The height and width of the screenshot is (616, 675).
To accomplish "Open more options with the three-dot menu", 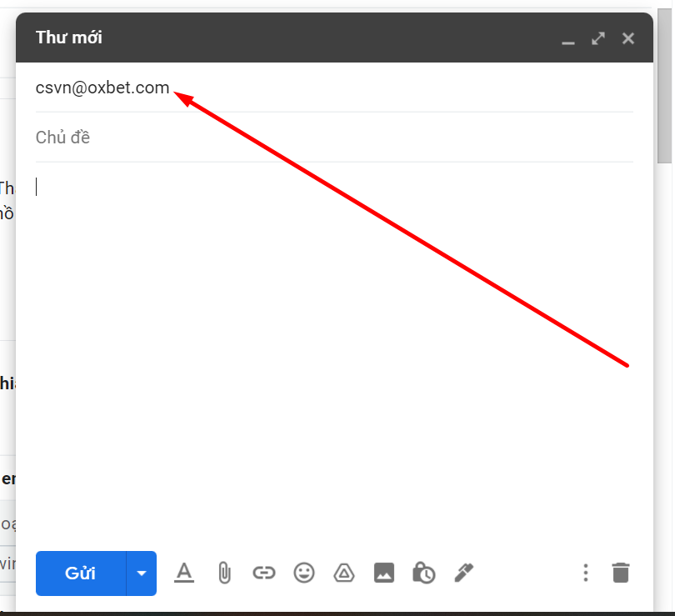I will click(x=586, y=573).
